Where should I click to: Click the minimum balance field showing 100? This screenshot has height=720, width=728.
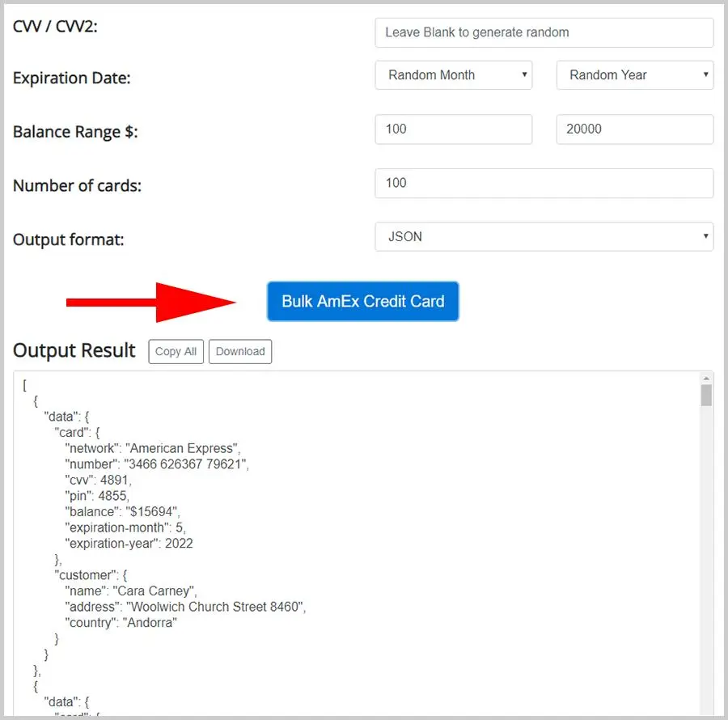coord(453,129)
